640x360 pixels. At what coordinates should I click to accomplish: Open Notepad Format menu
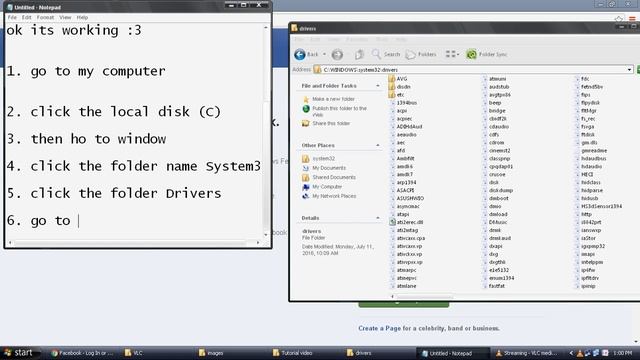(45, 18)
